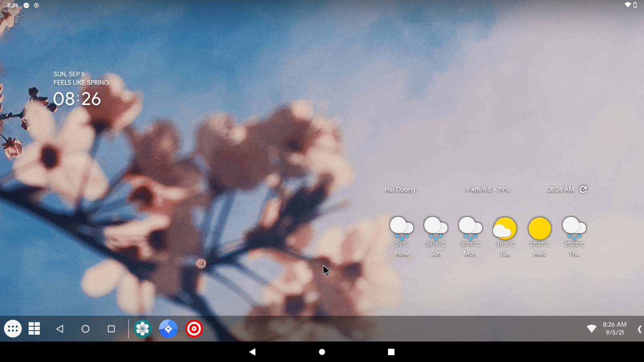Select the Now weather forecast

[402, 237]
